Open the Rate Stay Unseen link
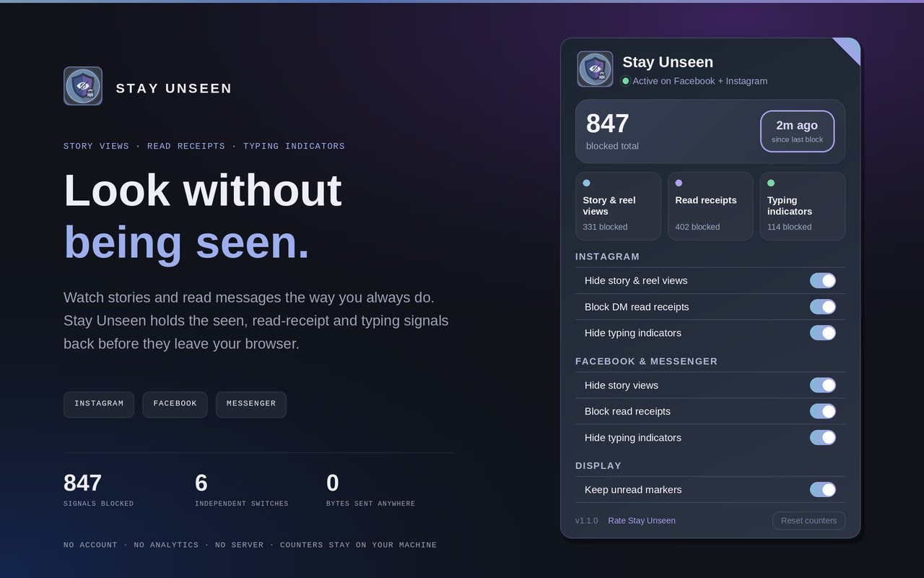Screen dimensions: 924x578 [x=642, y=520]
